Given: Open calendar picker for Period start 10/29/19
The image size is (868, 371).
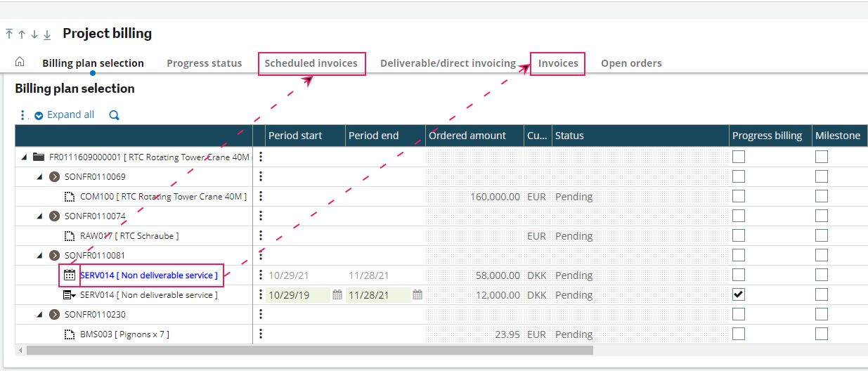Looking at the screenshot, I should click(337, 295).
